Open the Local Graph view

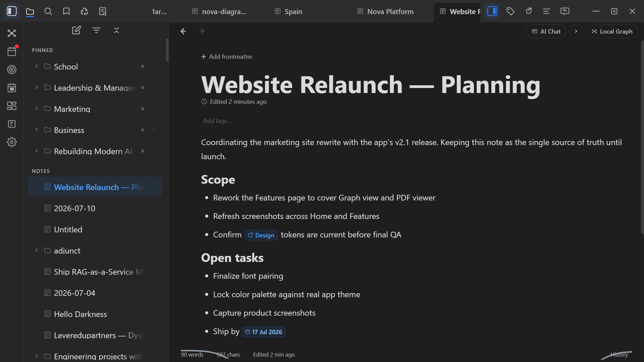(612, 31)
